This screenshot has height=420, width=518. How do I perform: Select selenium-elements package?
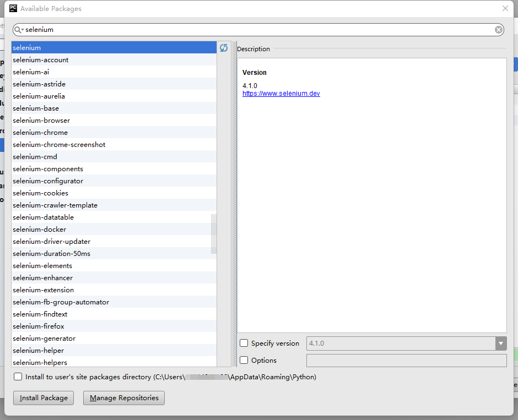point(114,265)
